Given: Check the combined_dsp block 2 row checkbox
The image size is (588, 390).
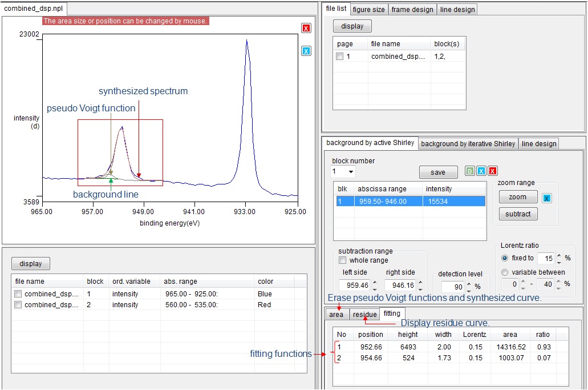Looking at the screenshot, I should click(18, 304).
